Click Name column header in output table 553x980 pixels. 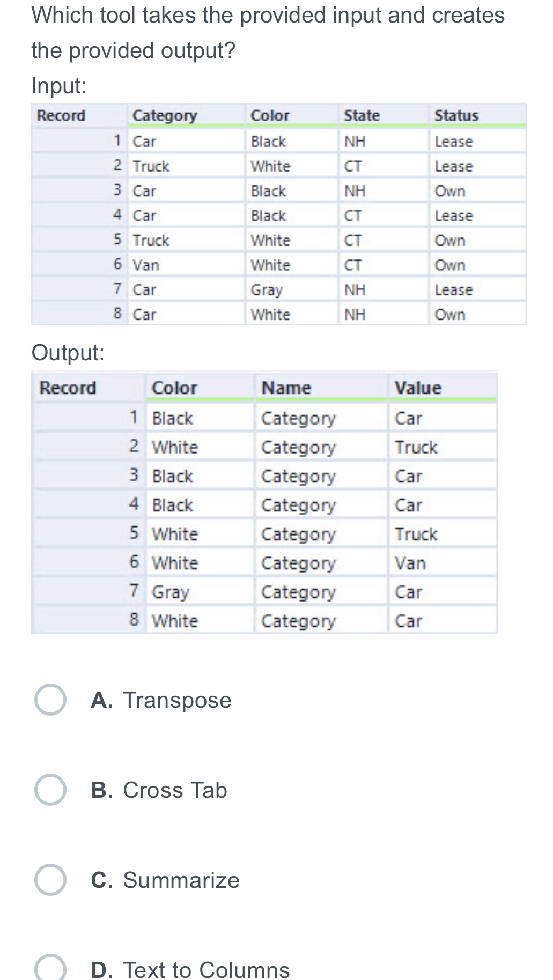click(286, 388)
